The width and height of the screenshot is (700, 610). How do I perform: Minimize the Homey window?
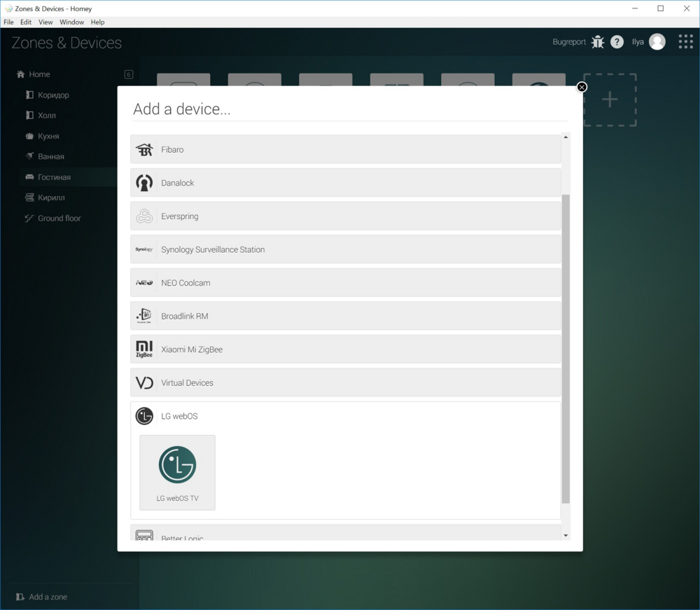[635, 8]
